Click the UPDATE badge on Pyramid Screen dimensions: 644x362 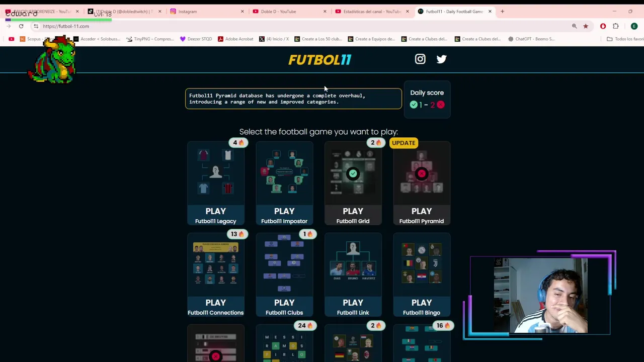[x=404, y=143]
